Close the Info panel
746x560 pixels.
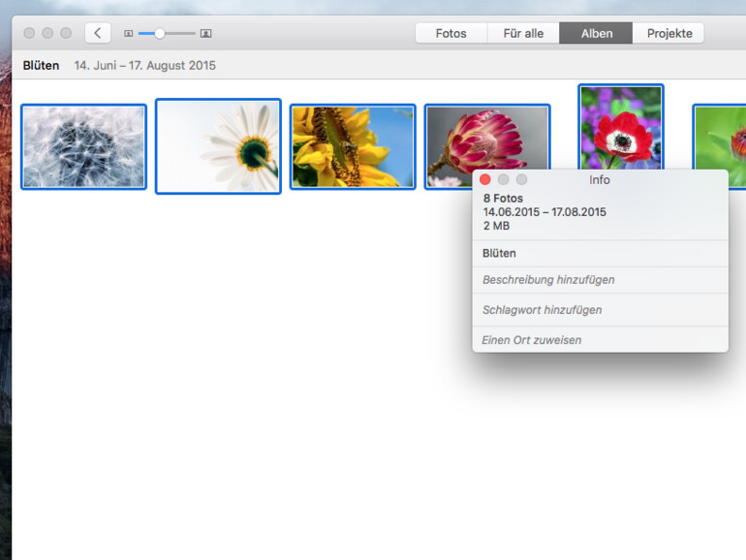[x=484, y=179]
